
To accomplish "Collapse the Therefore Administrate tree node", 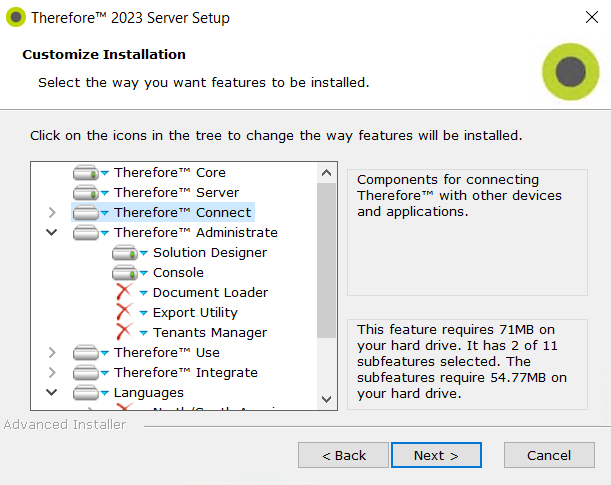I will 51,233.
